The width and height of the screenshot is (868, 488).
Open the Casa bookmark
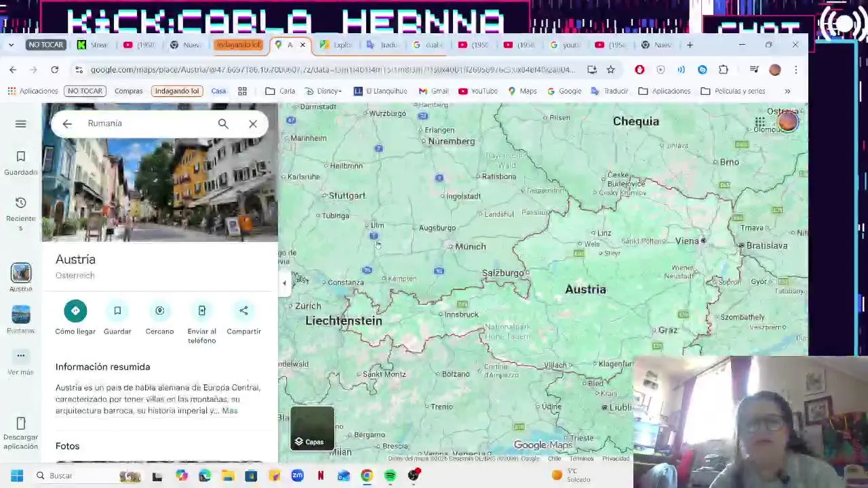(218, 91)
